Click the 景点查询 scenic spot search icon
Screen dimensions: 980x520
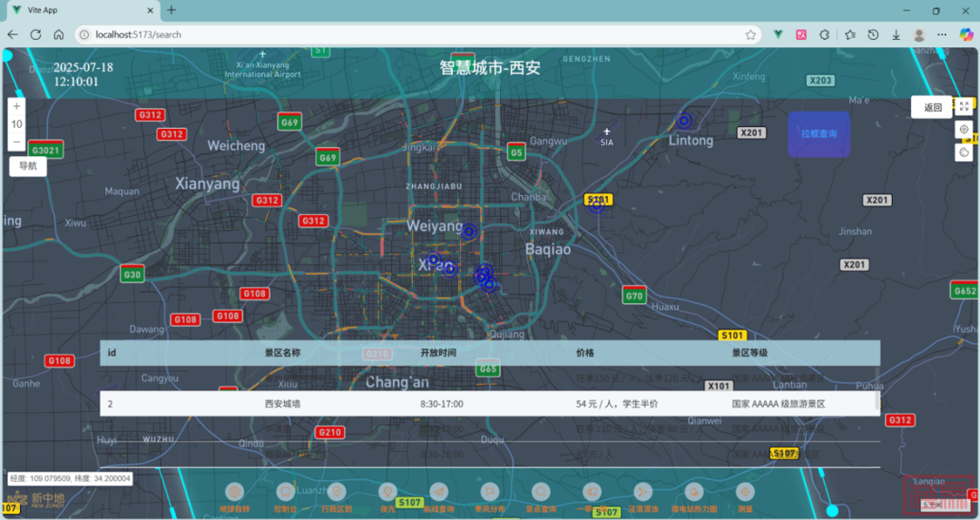click(541, 491)
